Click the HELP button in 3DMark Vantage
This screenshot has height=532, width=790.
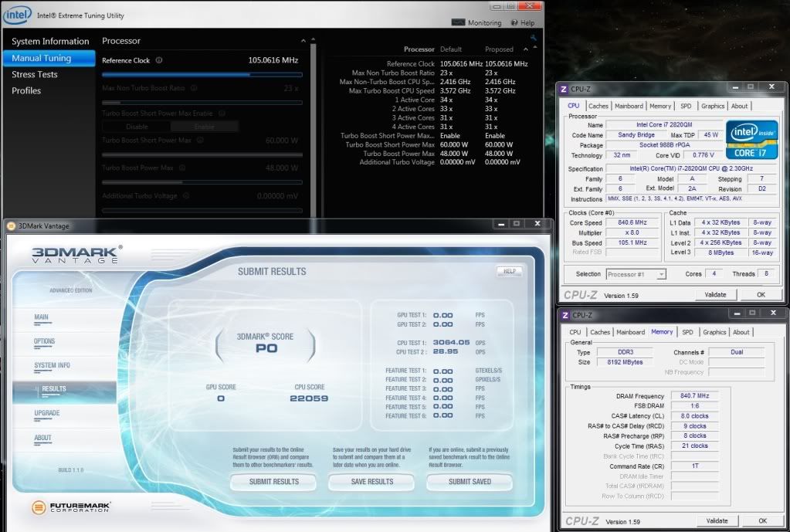click(x=510, y=272)
